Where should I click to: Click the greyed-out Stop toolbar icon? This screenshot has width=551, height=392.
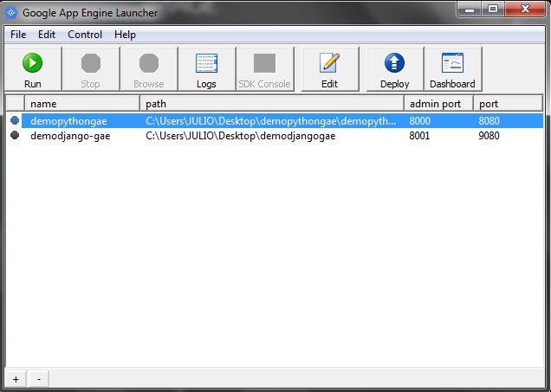pos(91,63)
